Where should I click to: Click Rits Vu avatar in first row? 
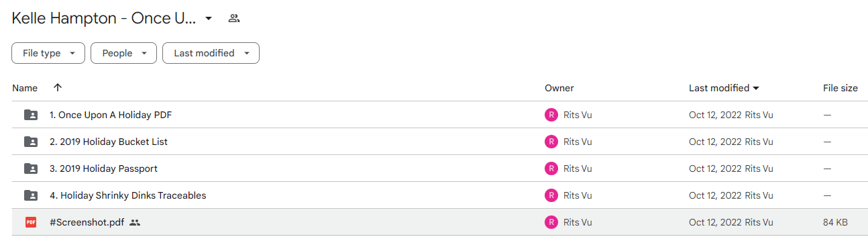[551, 115]
